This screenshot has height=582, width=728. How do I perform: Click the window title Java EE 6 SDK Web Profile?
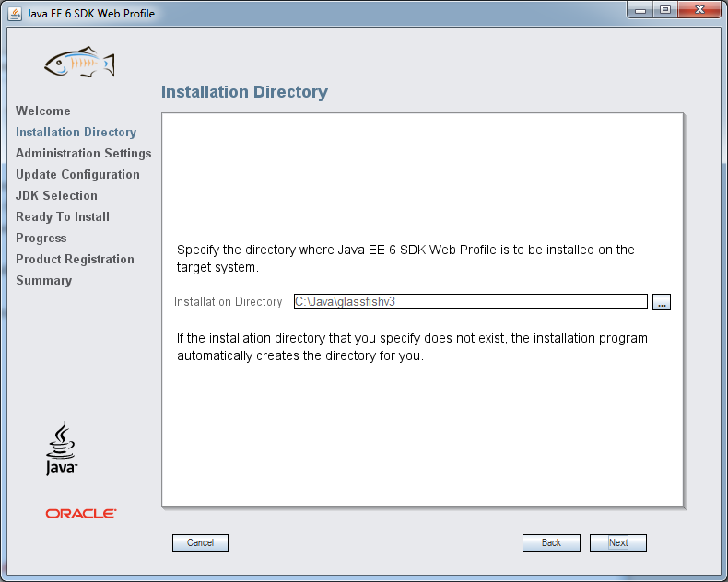[x=90, y=14]
